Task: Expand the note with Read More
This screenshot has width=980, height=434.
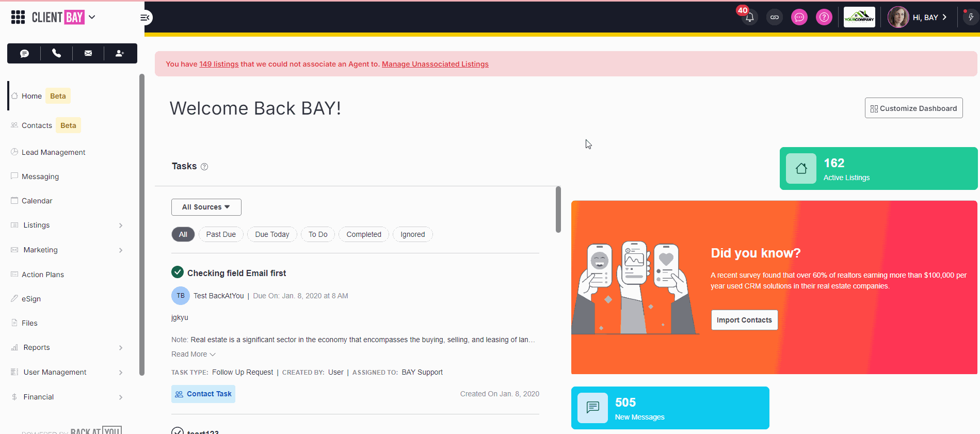Action: pos(194,354)
